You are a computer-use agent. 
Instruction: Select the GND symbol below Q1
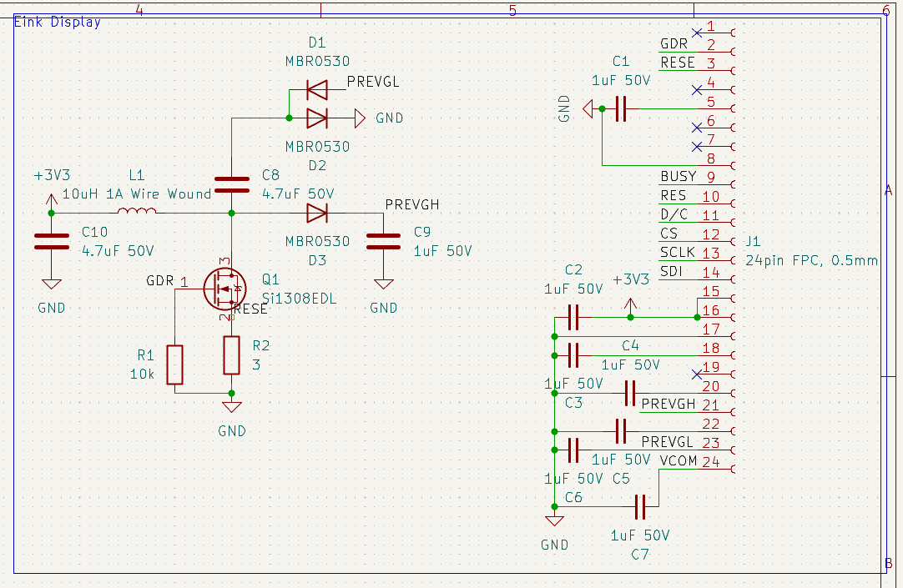[231, 405]
